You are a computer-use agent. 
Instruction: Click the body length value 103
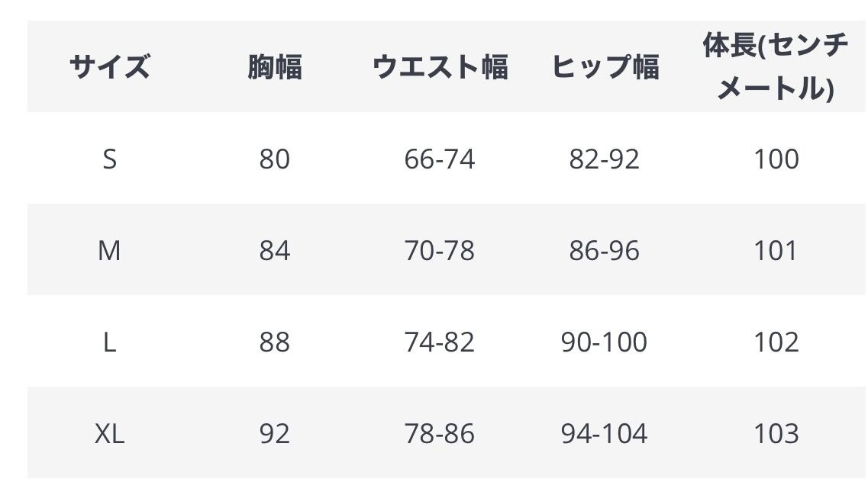[x=776, y=433]
